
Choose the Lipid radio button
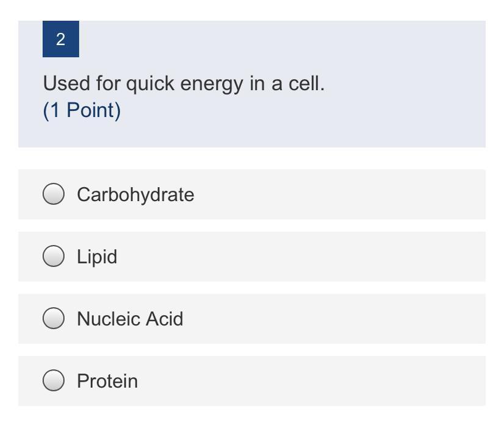click(x=54, y=257)
